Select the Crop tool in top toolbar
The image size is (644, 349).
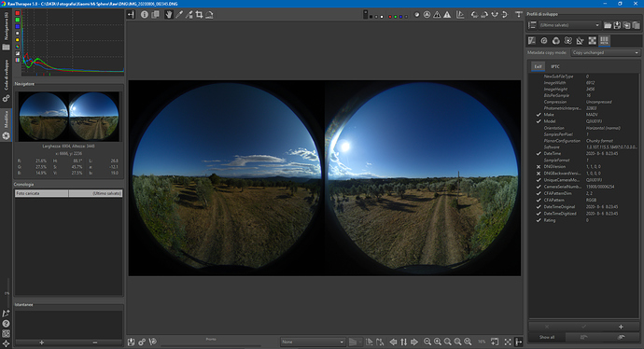click(199, 14)
